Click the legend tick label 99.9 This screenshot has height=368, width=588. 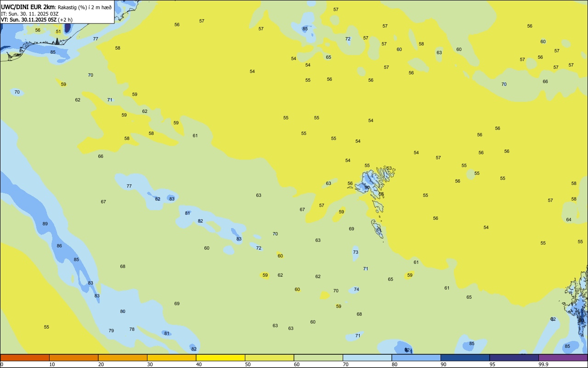point(543,364)
